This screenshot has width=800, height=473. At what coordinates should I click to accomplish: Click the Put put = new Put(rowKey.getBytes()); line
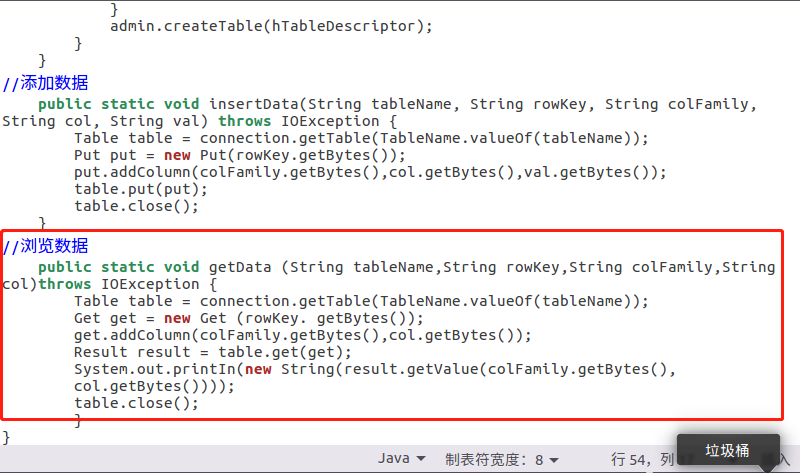point(240,155)
